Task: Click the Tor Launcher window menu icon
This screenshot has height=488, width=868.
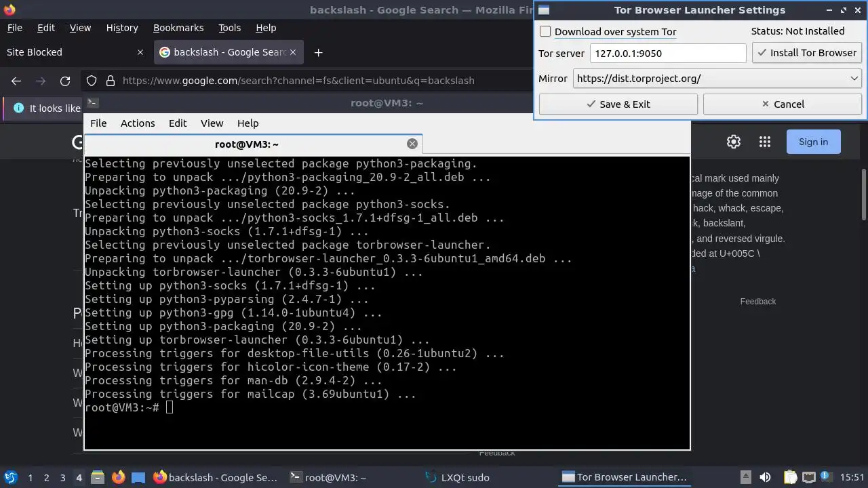Action: (x=544, y=10)
